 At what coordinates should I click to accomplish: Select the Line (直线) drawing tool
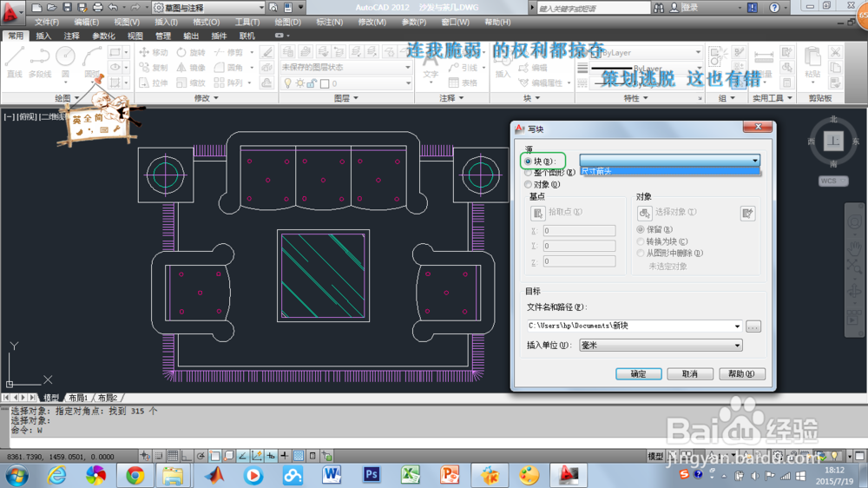(x=14, y=62)
